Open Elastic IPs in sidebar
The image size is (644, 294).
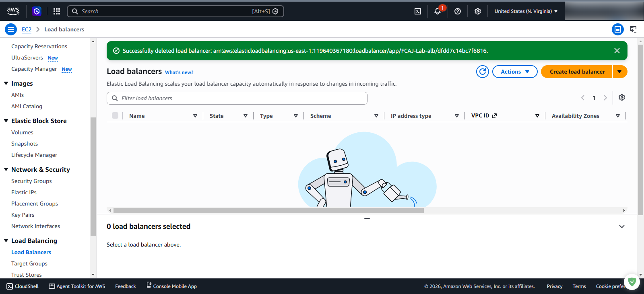tap(24, 192)
